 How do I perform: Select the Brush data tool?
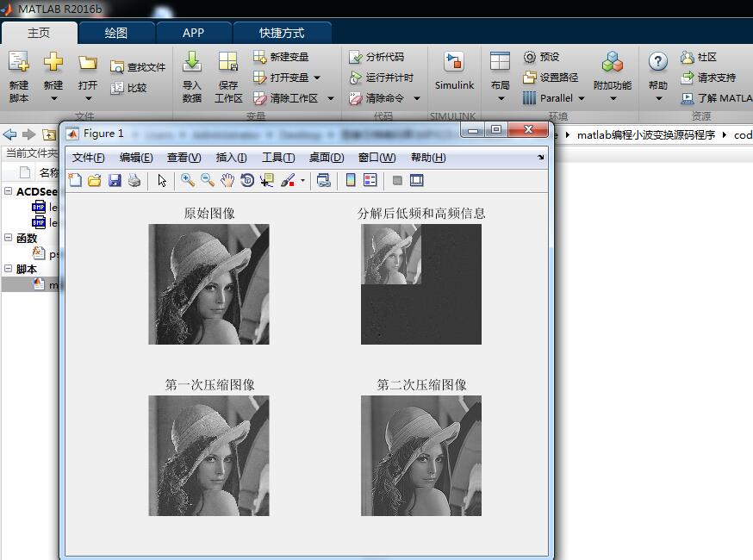tap(287, 181)
